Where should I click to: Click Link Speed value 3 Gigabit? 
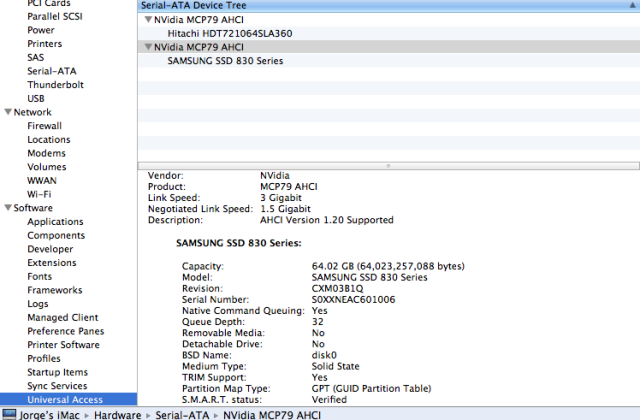click(281, 198)
